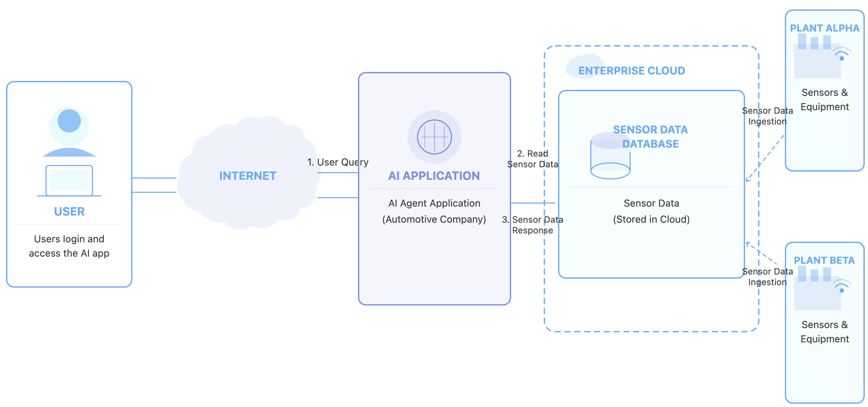
Task: Click the Plant Beta factory icon
Action: click(x=817, y=288)
